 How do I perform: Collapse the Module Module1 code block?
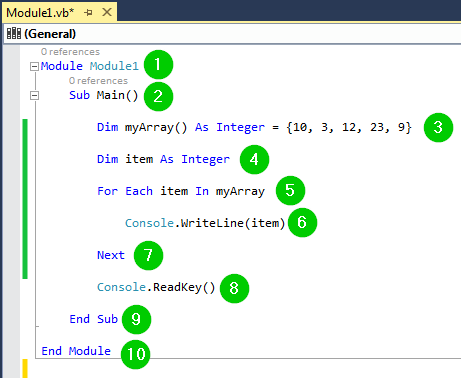tap(34, 67)
